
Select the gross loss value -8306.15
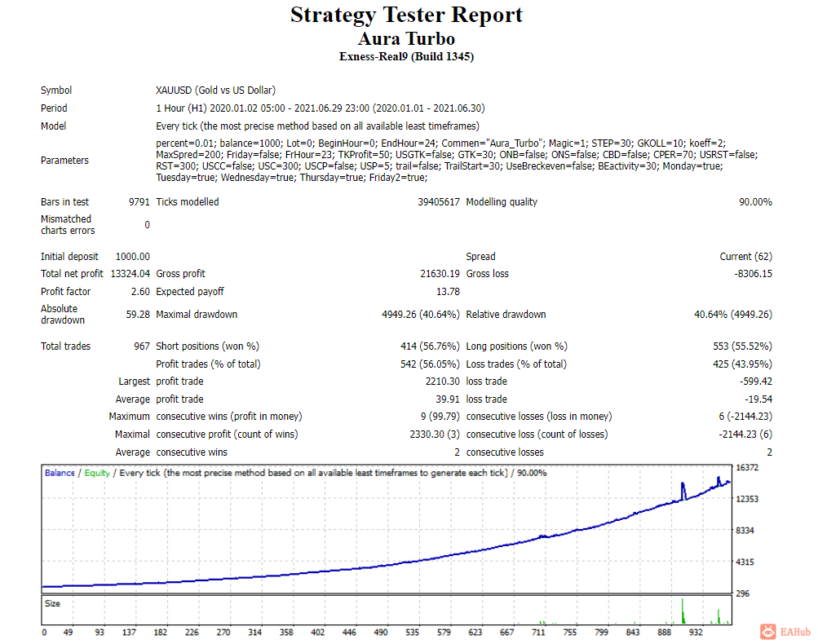pos(754,274)
